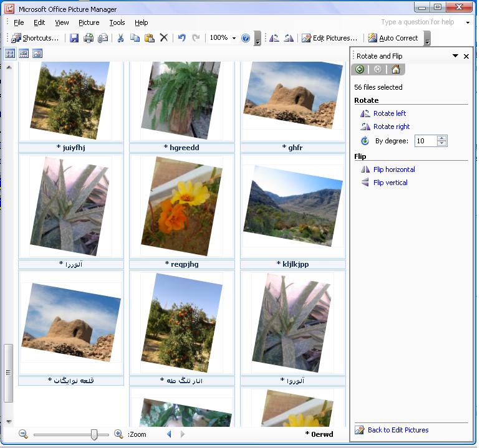
Task: Select the ghfr mud fort thumbnail
Action: point(293,100)
